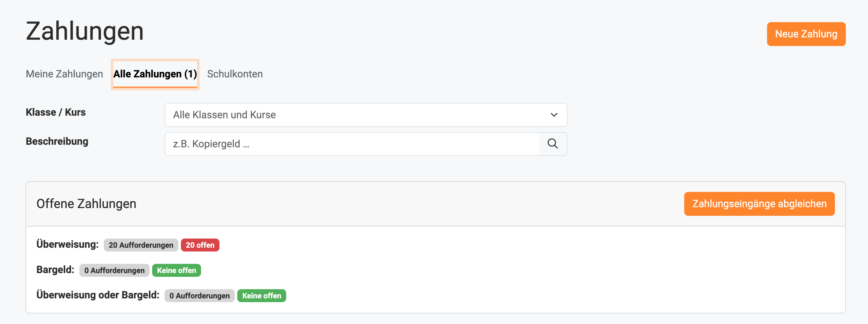Click the Überweisung: row label

(x=67, y=244)
